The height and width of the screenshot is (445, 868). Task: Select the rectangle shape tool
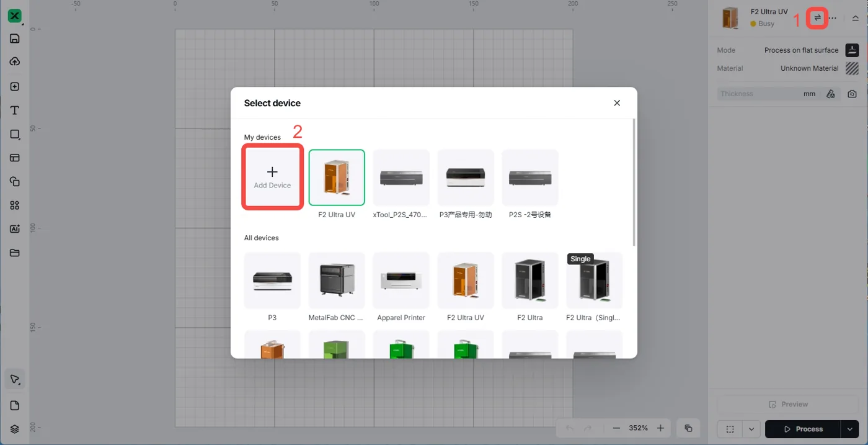click(x=15, y=134)
